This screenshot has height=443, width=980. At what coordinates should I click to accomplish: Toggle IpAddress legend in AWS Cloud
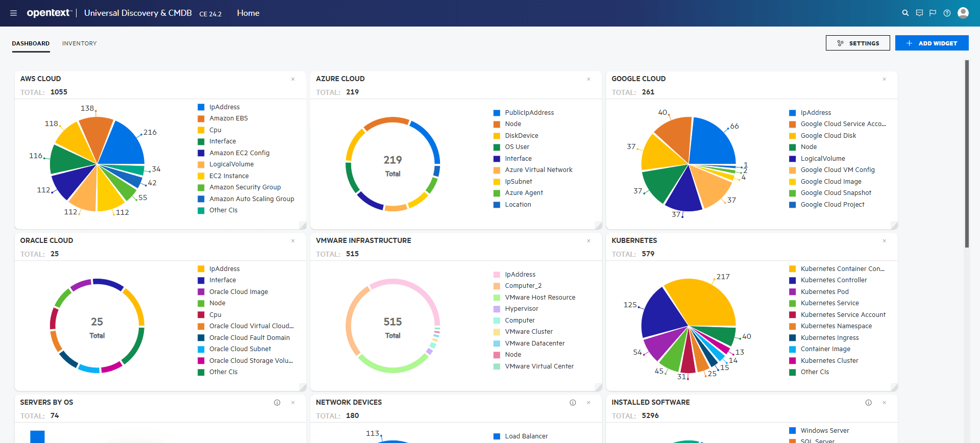[218, 107]
